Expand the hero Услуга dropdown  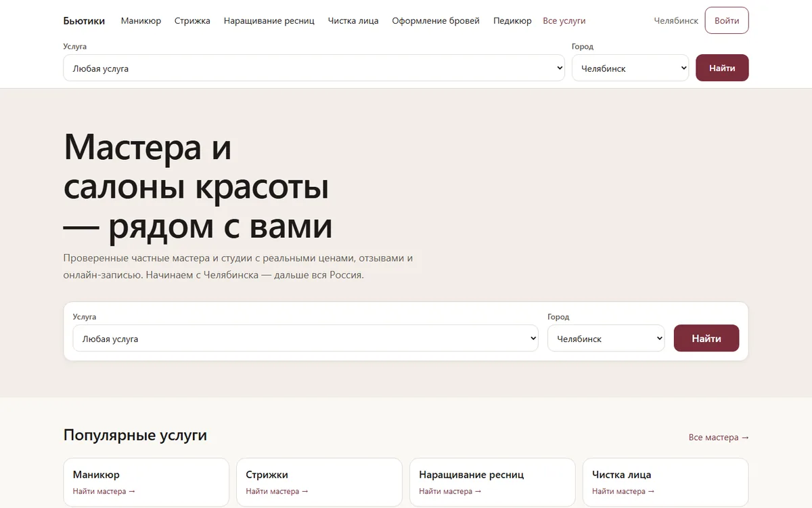305,338
